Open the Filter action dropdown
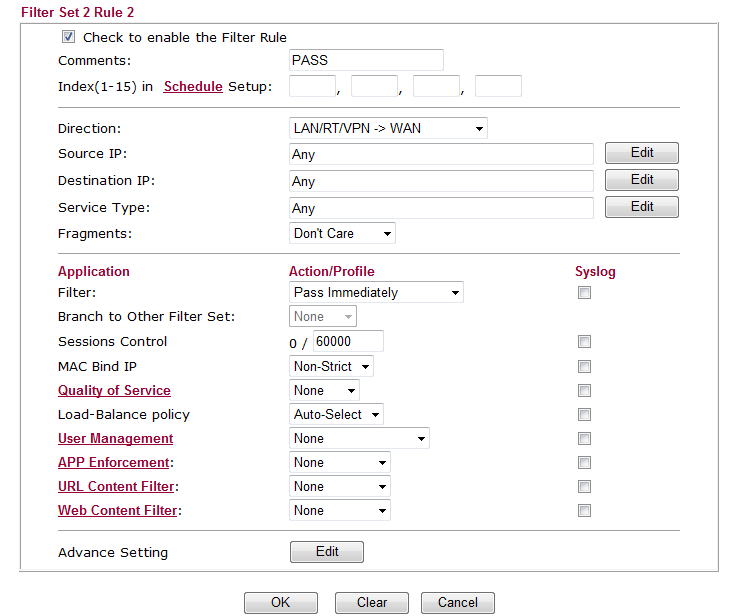This screenshot has width=744, height=616. point(376,293)
